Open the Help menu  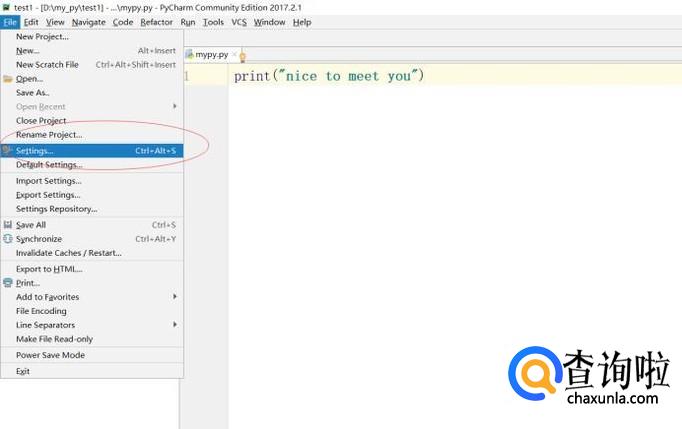pos(302,22)
